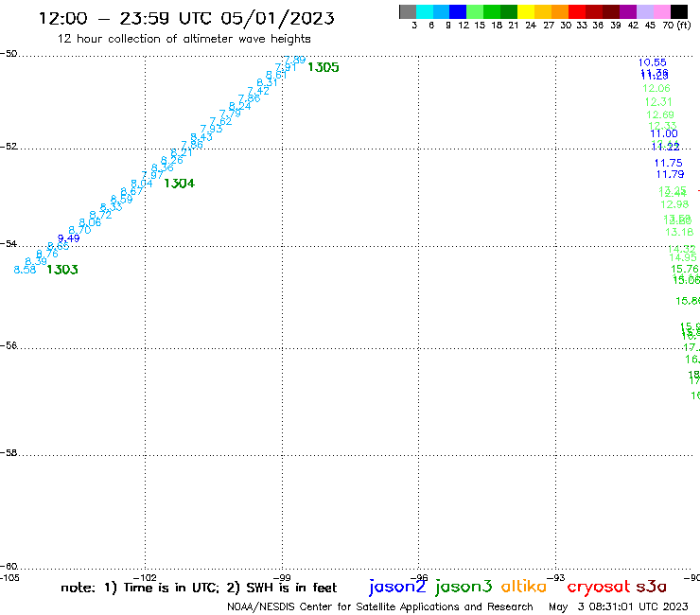The image size is (700, 615).
Task: Click the 'NOAA/NESDIS Center for Satellite Applications and Research' credit
Action: [380, 607]
